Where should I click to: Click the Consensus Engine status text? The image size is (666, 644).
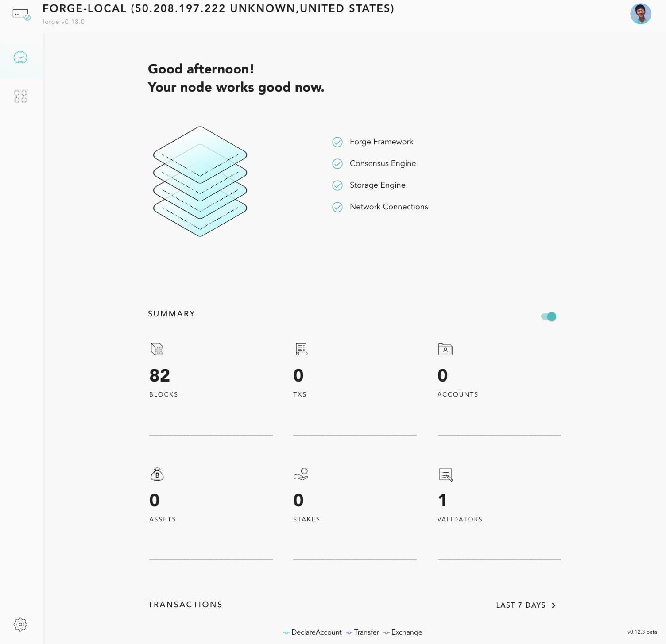click(x=383, y=163)
